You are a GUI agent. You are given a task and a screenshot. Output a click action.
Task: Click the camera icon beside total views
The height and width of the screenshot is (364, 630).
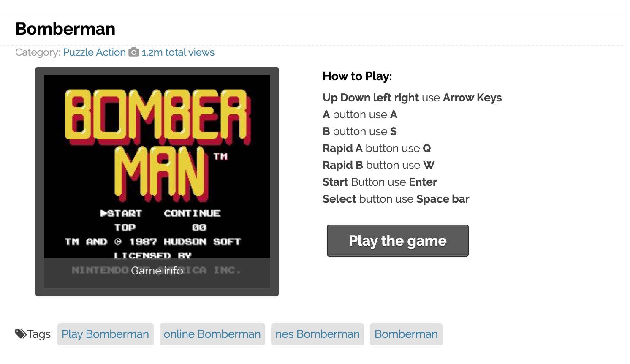[x=134, y=52]
